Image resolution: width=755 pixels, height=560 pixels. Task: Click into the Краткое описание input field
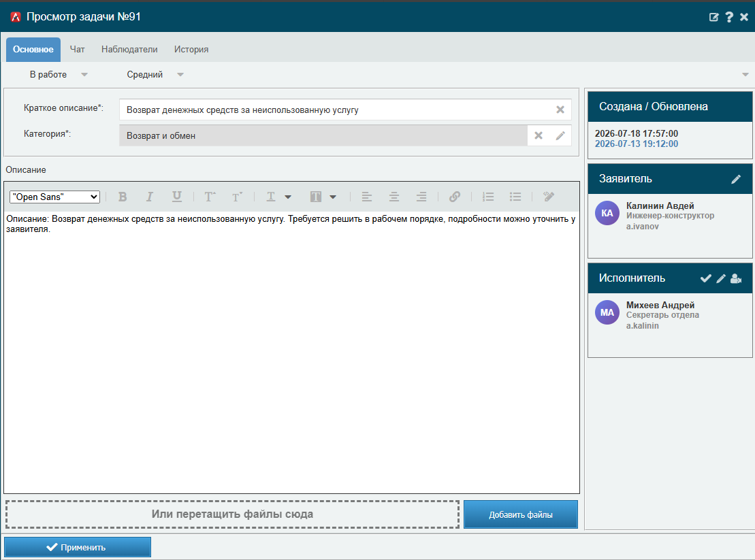point(337,110)
